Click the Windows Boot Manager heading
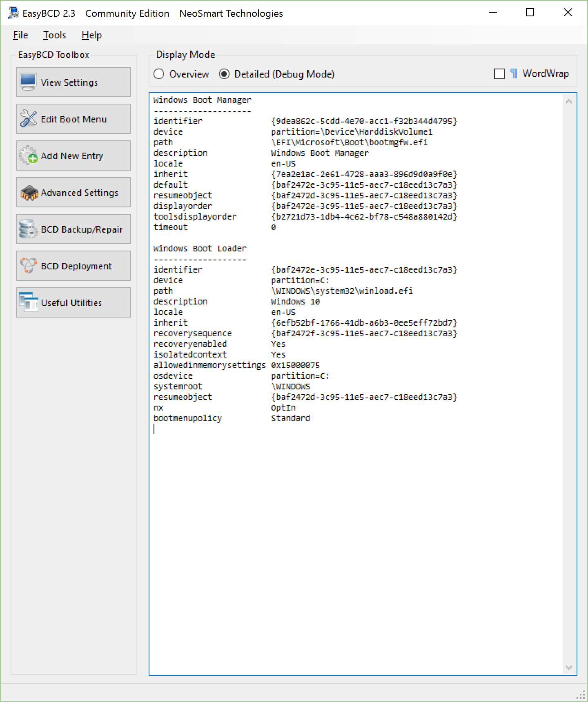588x702 pixels. (203, 100)
